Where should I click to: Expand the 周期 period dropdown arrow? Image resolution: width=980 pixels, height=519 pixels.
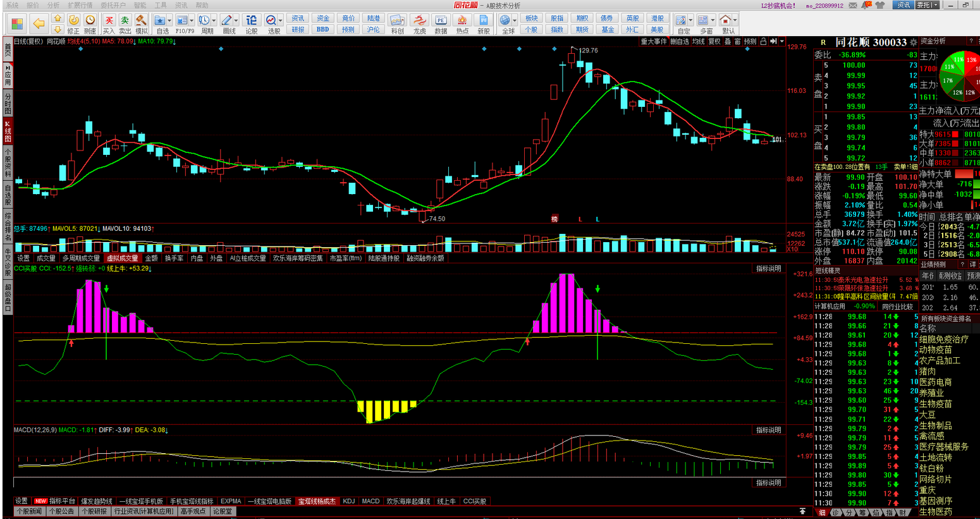pos(215,20)
